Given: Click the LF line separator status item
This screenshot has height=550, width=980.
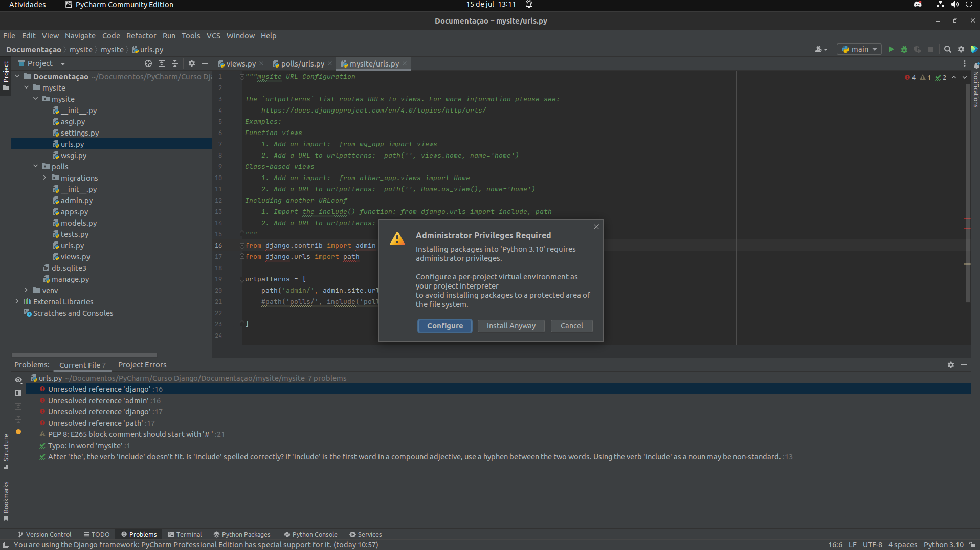Looking at the screenshot, I should click(x=852, y=545).
